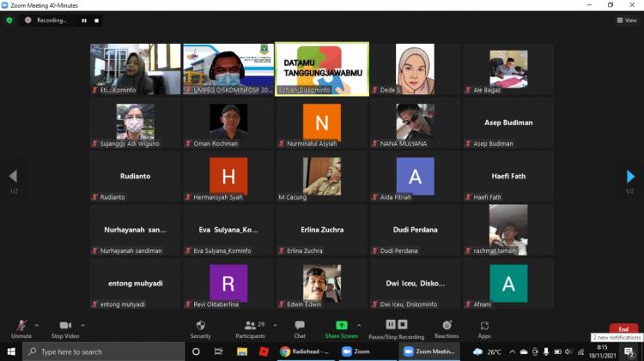Screen dimensions: 644x361
Task: Go to next page of participants
Action: point(631,177)
